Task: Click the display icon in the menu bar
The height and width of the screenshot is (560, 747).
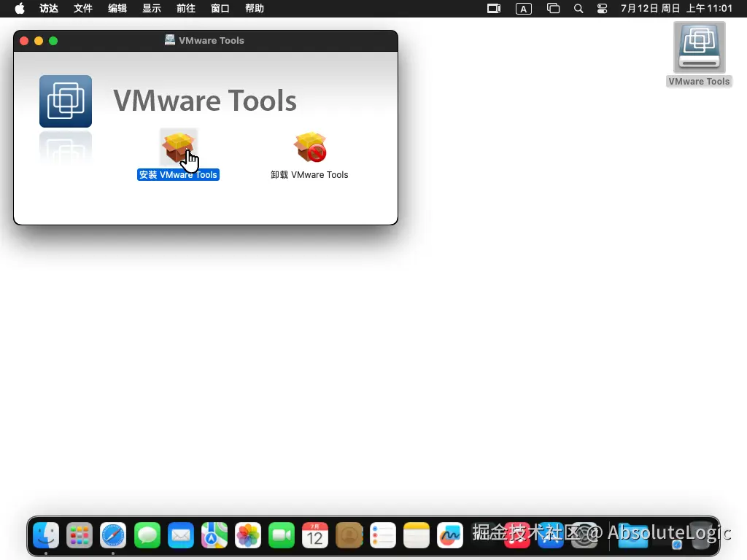Action: click(x=494, y=9)
